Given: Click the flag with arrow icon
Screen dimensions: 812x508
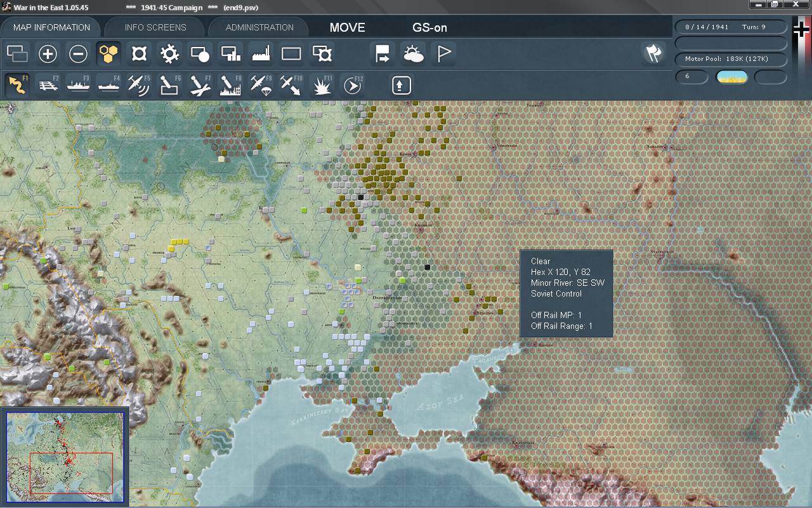Looking at the screenshot, I should [383, 54].
